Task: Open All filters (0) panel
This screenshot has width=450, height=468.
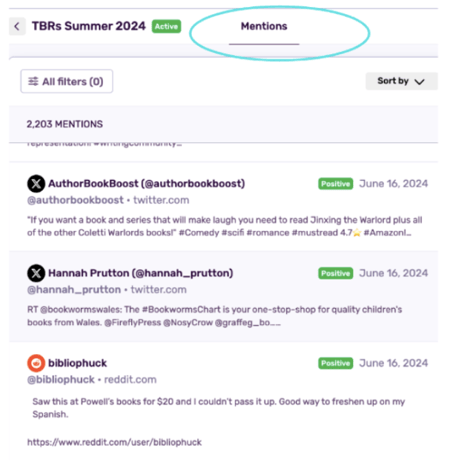Action: [67, 81]
